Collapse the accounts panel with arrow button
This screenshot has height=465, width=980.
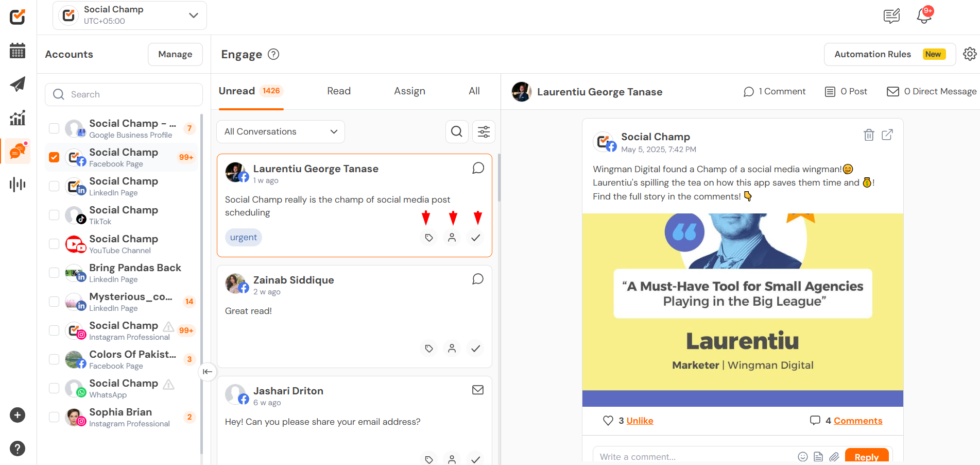click(207, 372)
